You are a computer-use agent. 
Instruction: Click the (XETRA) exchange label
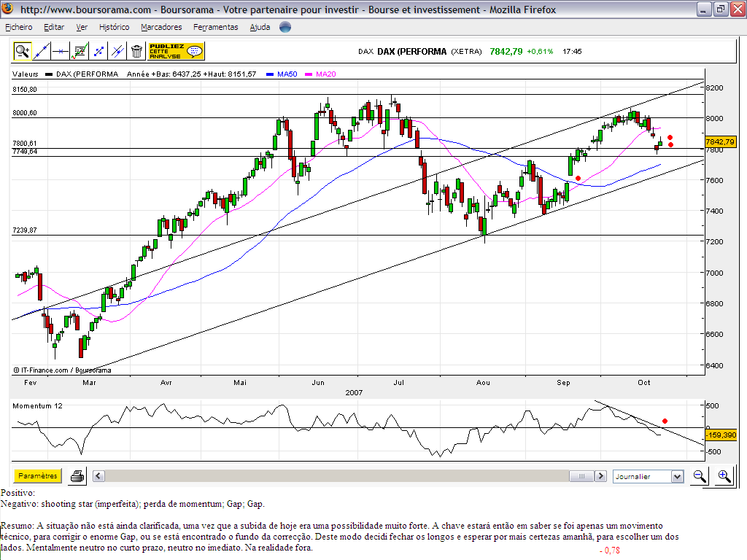(x=466, y=52)
